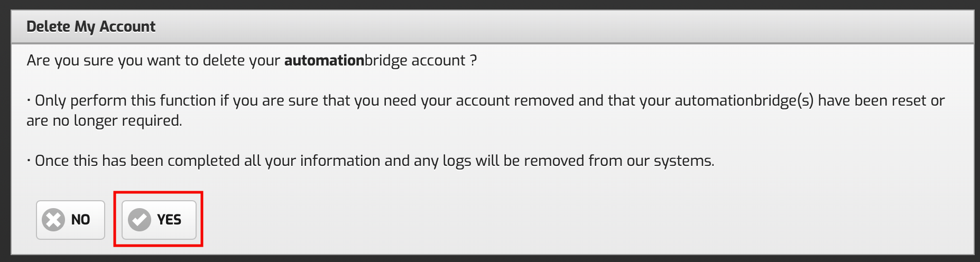
Task: Click the word "logs" in the second bullet
Action: click(457, 161)
